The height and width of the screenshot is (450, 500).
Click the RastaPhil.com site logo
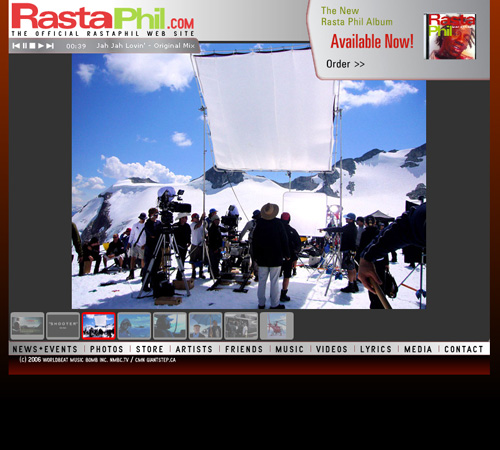tap(102, 17)
